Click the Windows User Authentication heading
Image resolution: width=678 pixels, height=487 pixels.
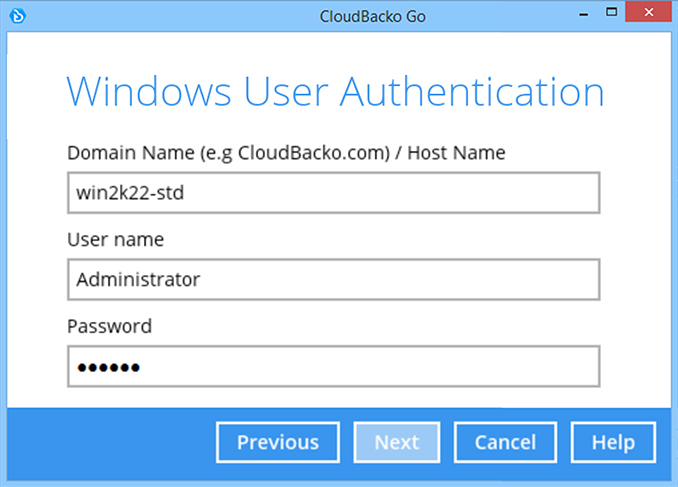click(335, 92)
